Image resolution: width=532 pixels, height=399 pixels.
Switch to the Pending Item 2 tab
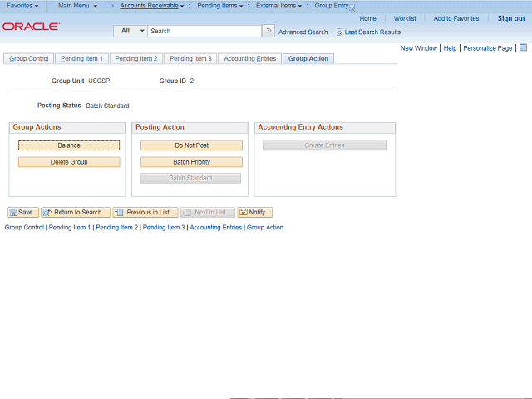click(x=136, y=58)
